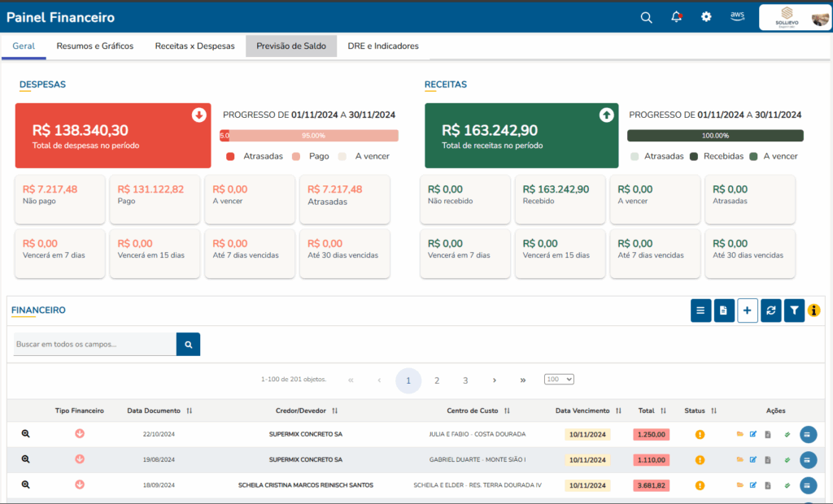Screen dimensions: 833x504
Task: Edit the first SUPERMIX CONCRETO SA entry
Action: tap(753, 434)
